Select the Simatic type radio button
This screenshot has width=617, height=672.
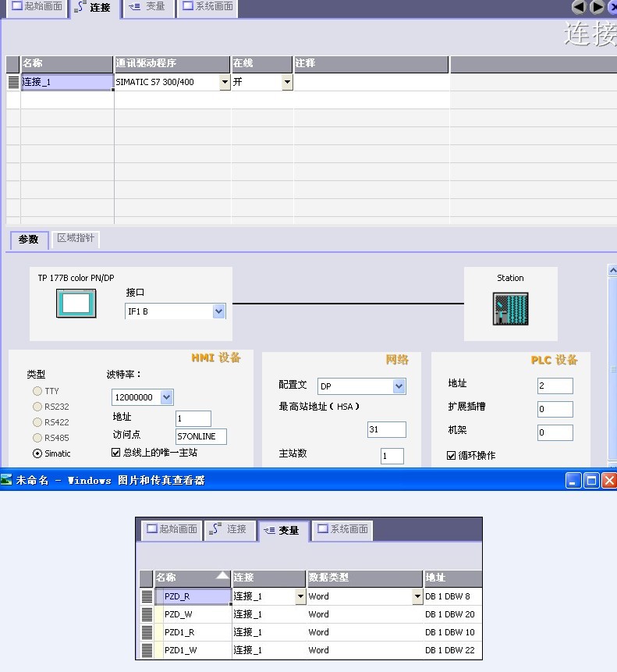pos(37,453)
